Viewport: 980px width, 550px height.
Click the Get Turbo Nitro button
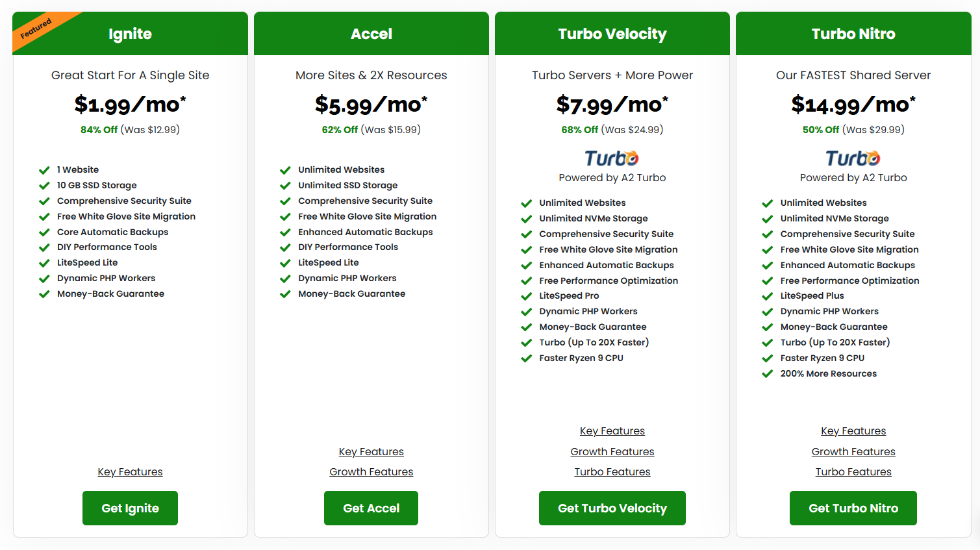[853, 508]
